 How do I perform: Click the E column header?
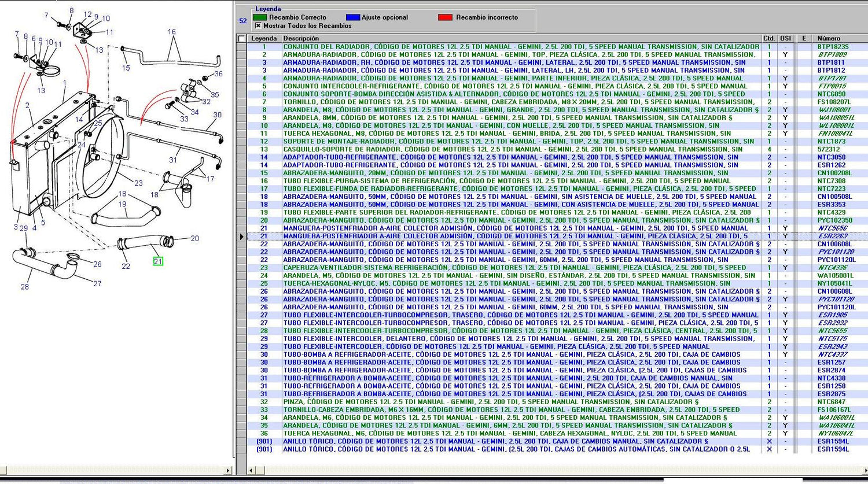[x=804, y=39]
